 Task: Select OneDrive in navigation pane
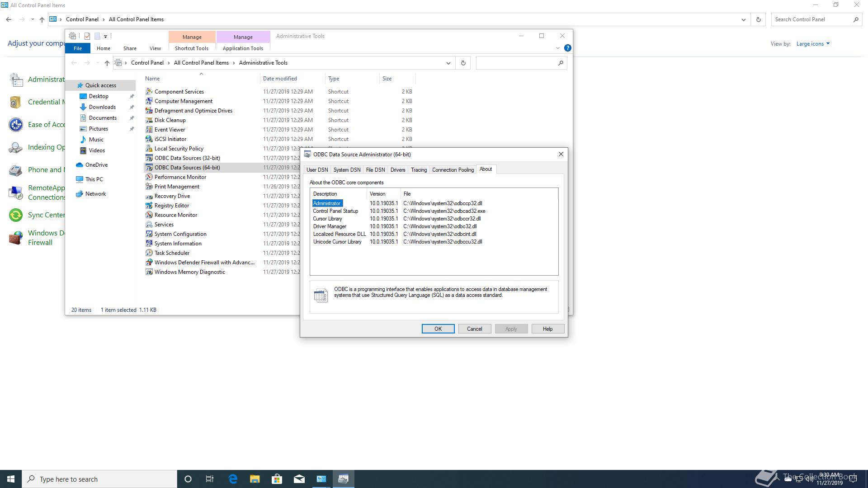pos(96,165)
